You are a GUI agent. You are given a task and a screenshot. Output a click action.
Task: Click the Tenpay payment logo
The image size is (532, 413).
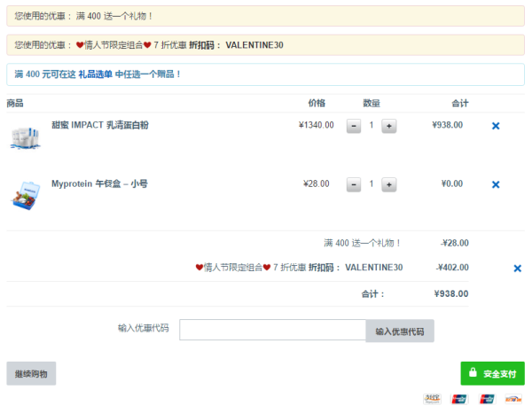tap(513, 399)
